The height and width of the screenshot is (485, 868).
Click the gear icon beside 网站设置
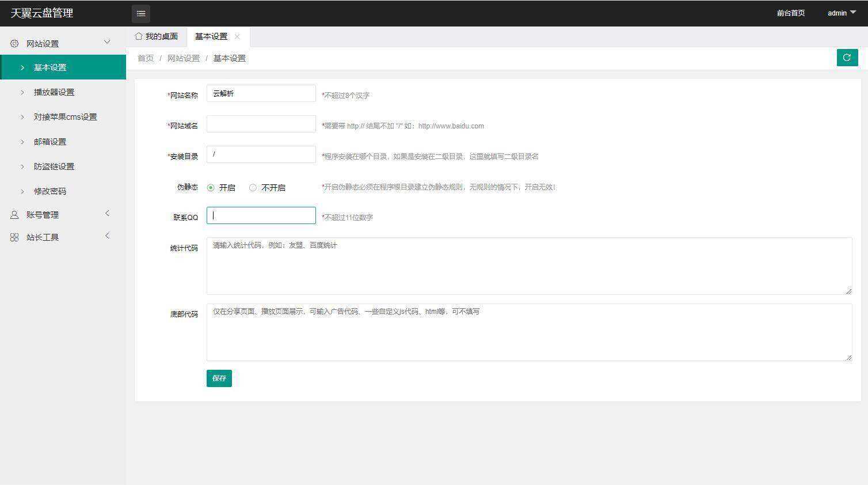pyautogui.click(x=14, y=43)
